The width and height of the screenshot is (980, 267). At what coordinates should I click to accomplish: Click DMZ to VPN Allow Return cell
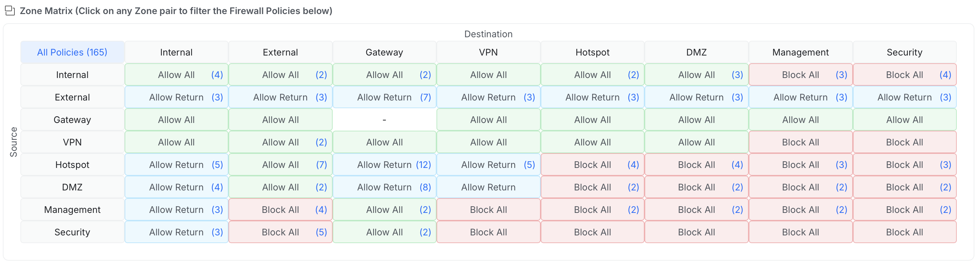pos(489,187)
